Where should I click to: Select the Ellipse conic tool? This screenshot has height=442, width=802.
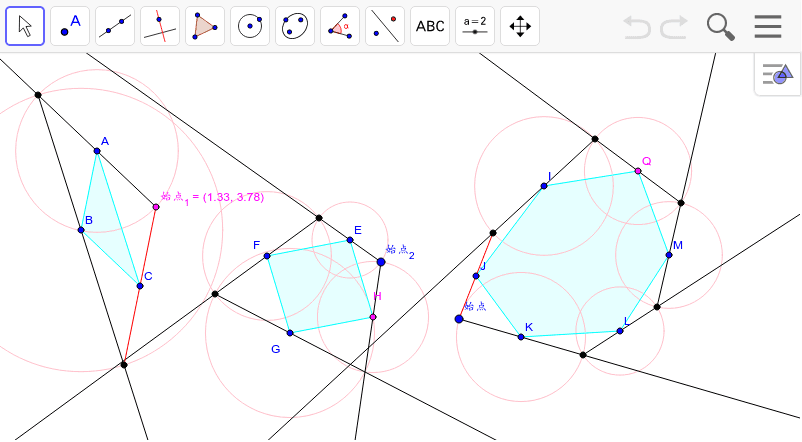295,26
